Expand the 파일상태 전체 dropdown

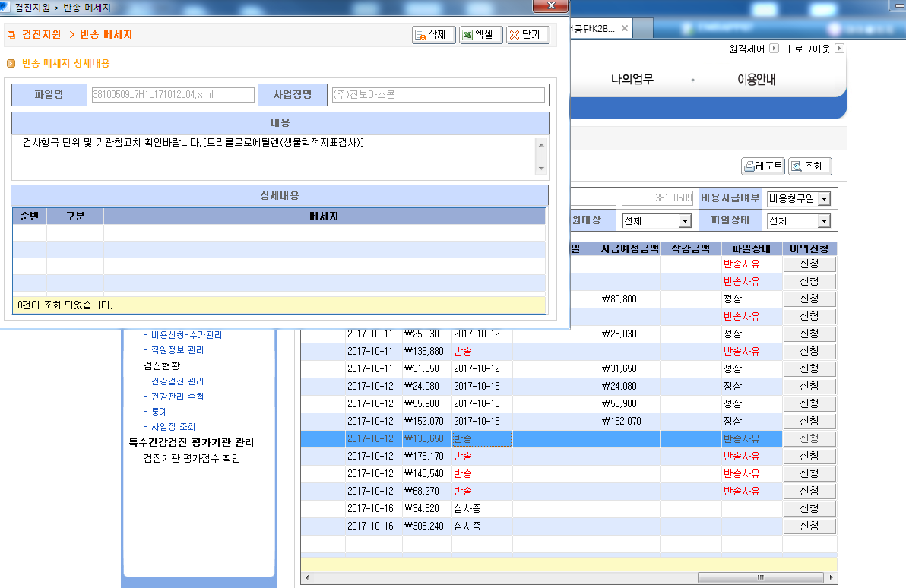799,220
